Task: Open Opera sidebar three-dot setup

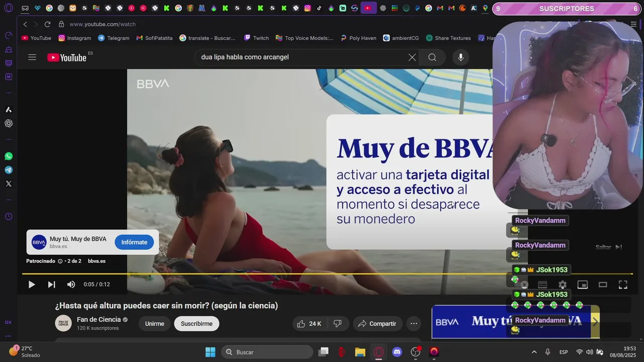Action: (x=9, y=336)
